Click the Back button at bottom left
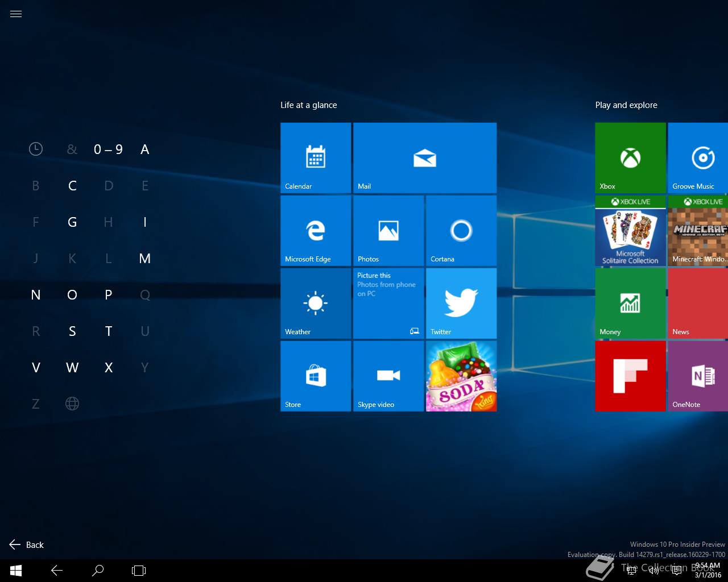728x582 pixels. pyautogui.click(x=27, y=544)
